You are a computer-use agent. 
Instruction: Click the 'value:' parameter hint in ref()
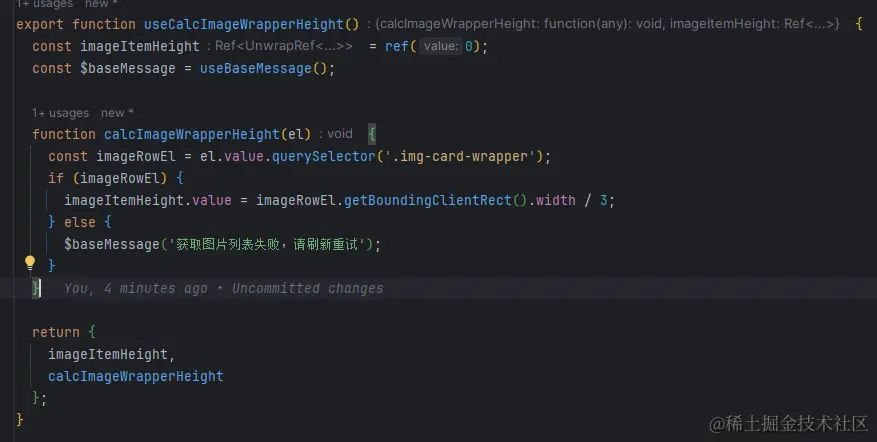[x=441, y=46]
